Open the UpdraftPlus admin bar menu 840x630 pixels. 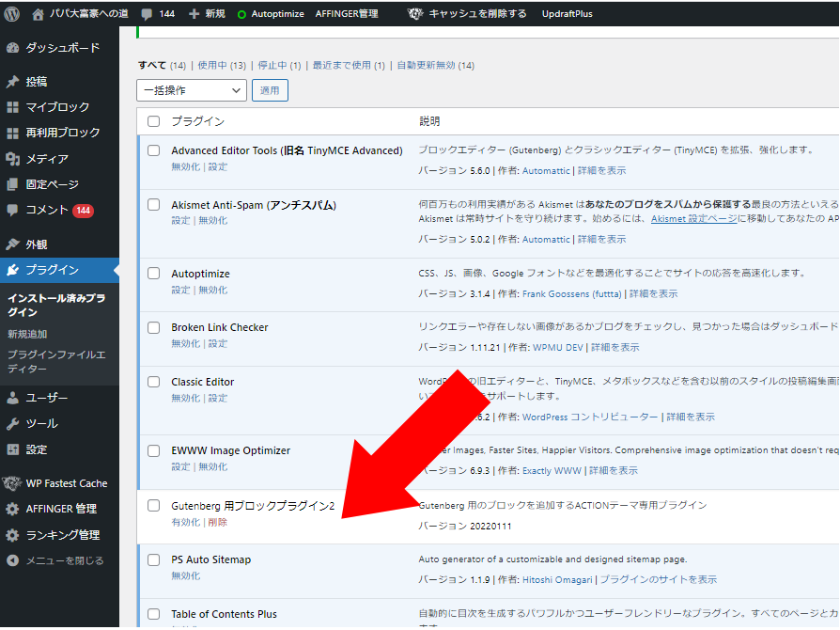point(567,14)
